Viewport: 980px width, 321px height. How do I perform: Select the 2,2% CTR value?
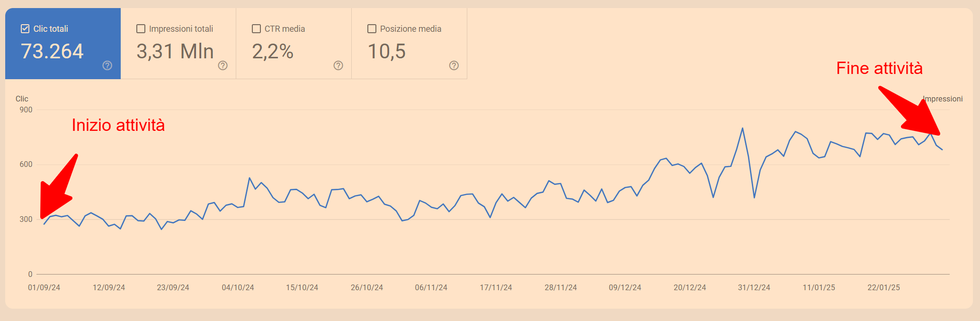pyautogui.click(x=273, y=51)
